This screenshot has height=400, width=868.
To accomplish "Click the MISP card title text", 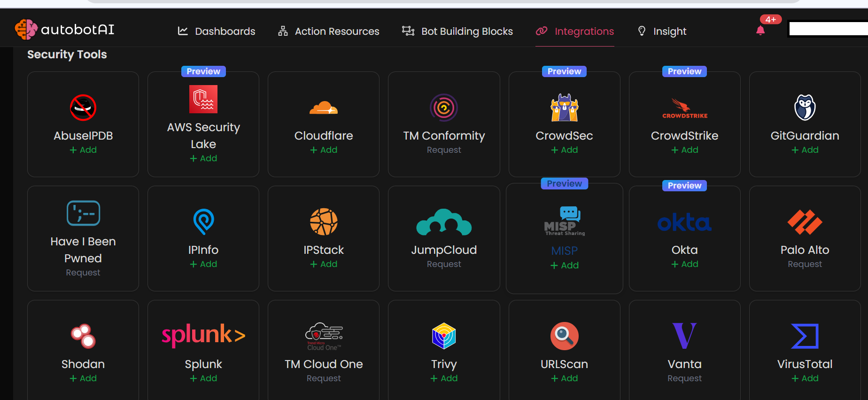I will point(565,251).
